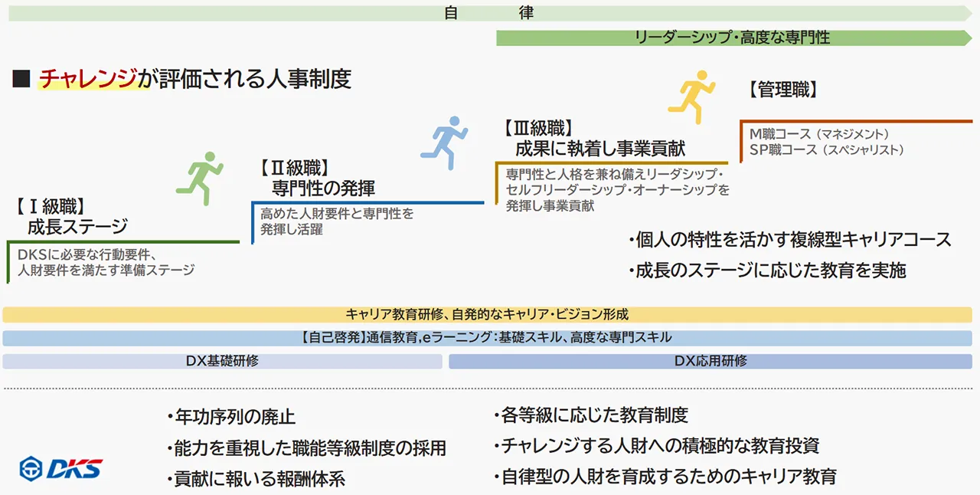
Task: Select the 自律 arrow banner at top
Action: [x=490, y=13]
